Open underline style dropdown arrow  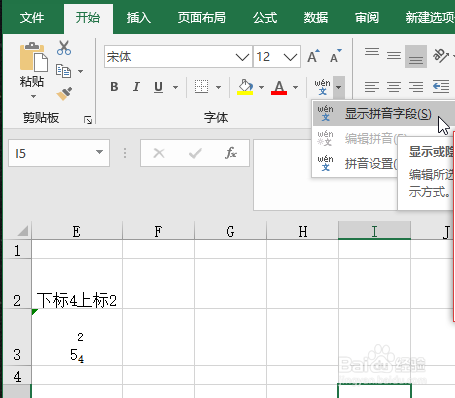(175, 87)
